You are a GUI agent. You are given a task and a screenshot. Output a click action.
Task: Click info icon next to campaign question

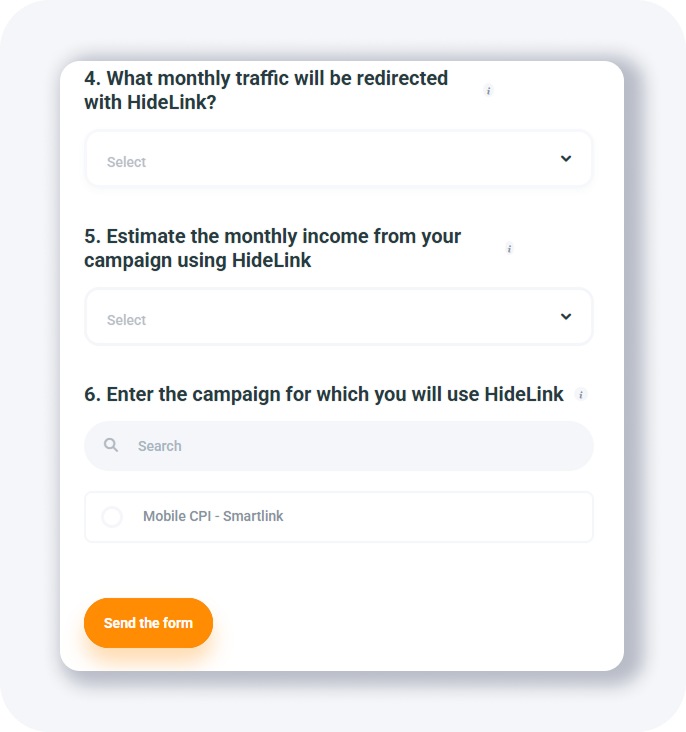pos(581,395)
